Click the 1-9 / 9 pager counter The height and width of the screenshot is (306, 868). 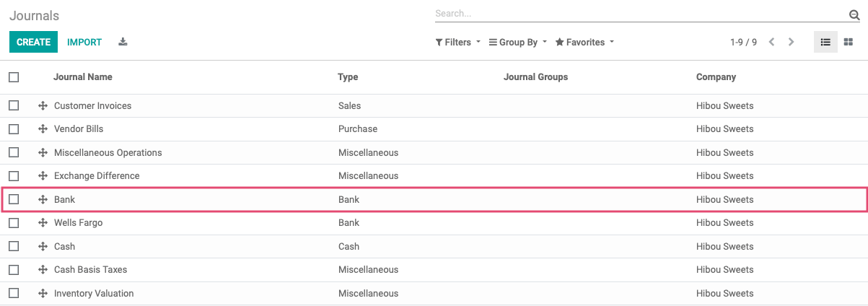click(743, 43)
